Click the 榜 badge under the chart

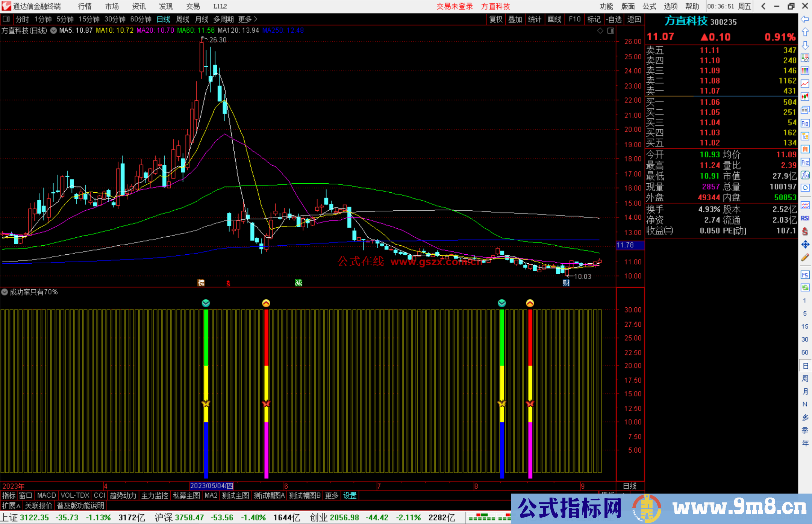tap(201, 283)
